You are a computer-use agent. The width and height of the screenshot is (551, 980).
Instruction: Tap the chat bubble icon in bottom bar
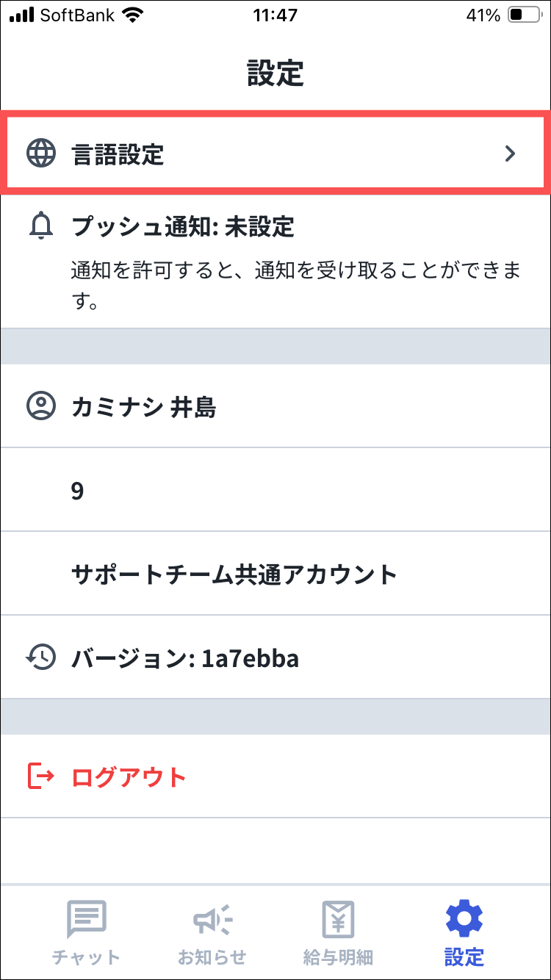87,919
